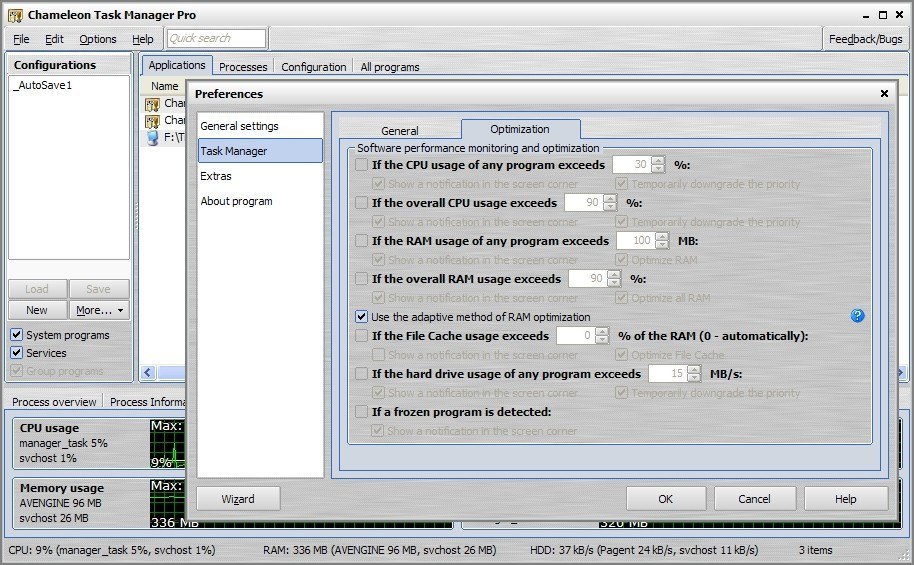
Task: Select the Optimization tab
Action: click(x=520, y=129)
